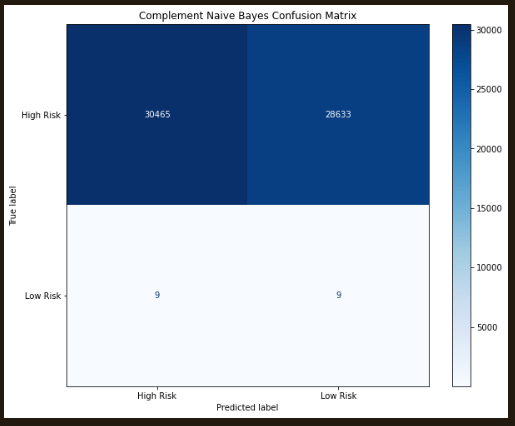Click the chart title 'Complement Naive Bayes Confusion Matrix'

tap(248, 16)
